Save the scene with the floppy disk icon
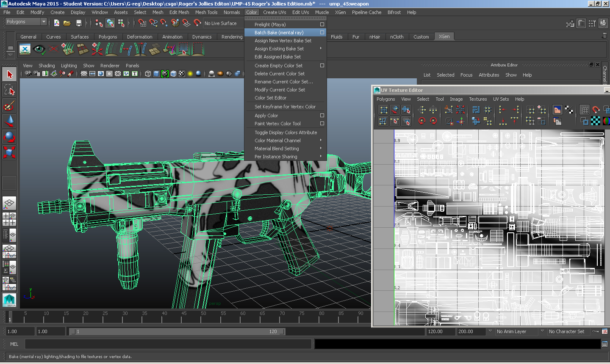Image resolution: width=610 pixels, height=364 pixels. click(78, 23)
